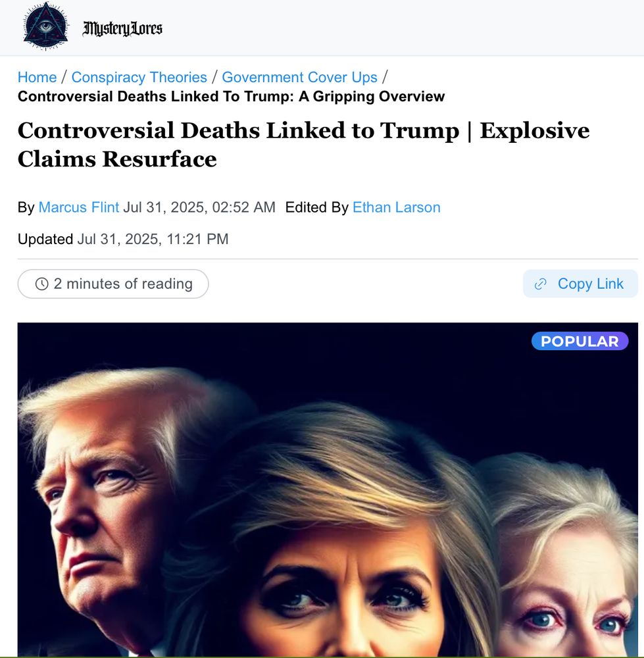Click the published date Jul 31, 02:52 AM
The width and height of the screenshot is (644, 658).
[199, 207]
